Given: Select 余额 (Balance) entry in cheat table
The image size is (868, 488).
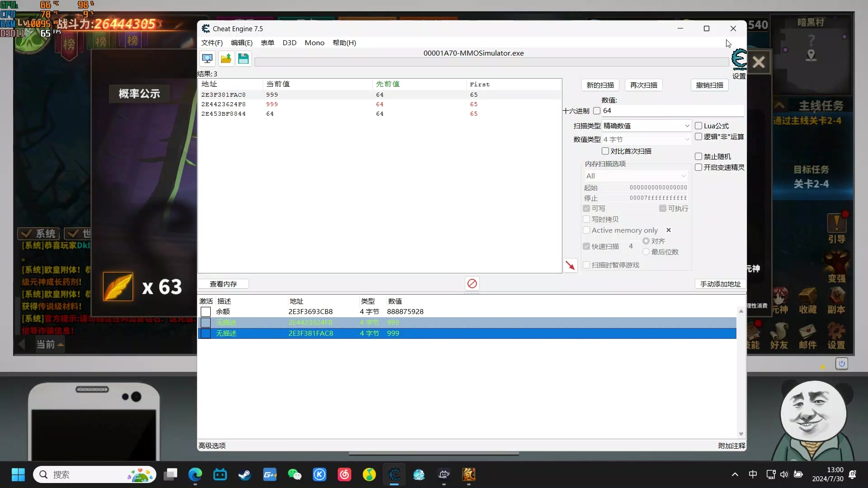Looking at the screenshot, I should pos(224,311).
